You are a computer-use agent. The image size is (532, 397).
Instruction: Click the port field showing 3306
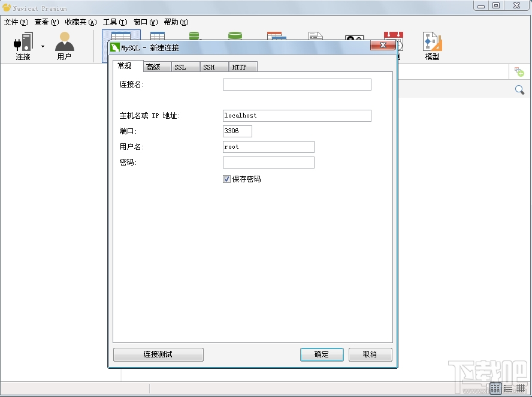click(237, 131)
